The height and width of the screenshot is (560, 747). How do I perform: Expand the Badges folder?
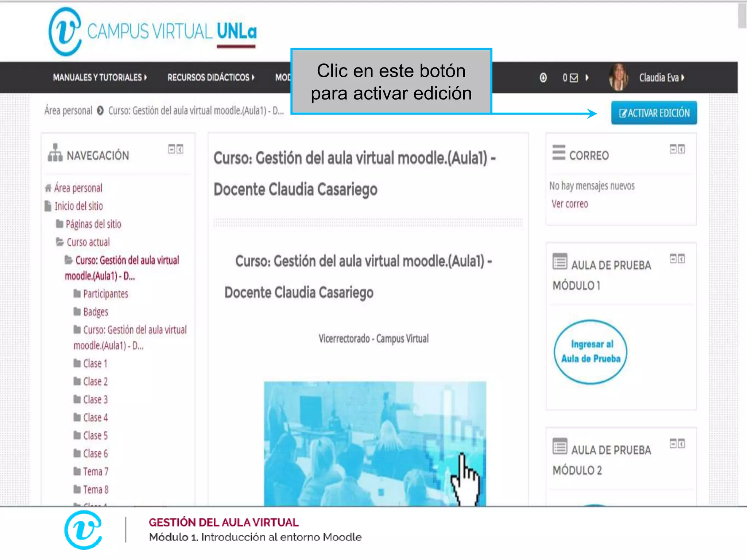pos(96,312)
